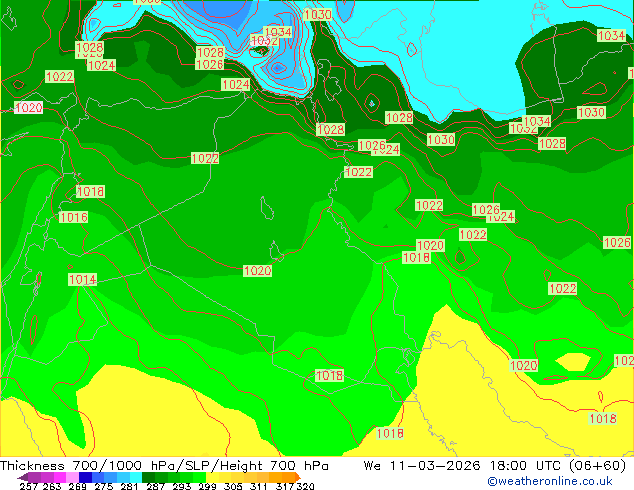The image size is (634, 490).
Task: Click the 317 legend value
Action: click(285, 486)
